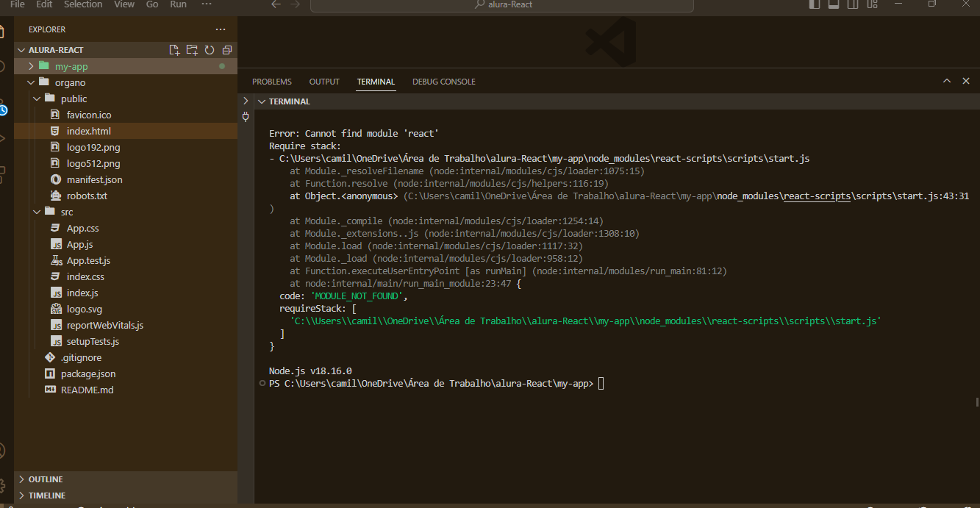
Task: Collapse all folders in Explorer
Action: coord(227,50)
